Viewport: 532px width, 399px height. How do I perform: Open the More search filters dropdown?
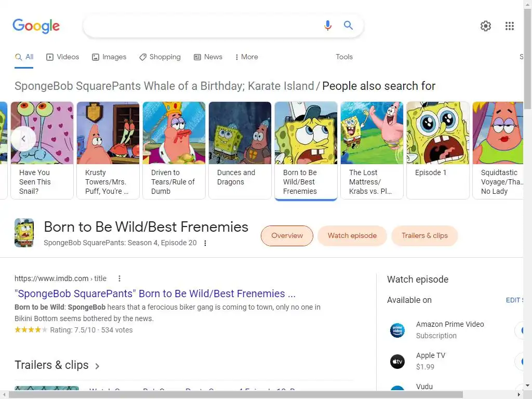[246, 57]
